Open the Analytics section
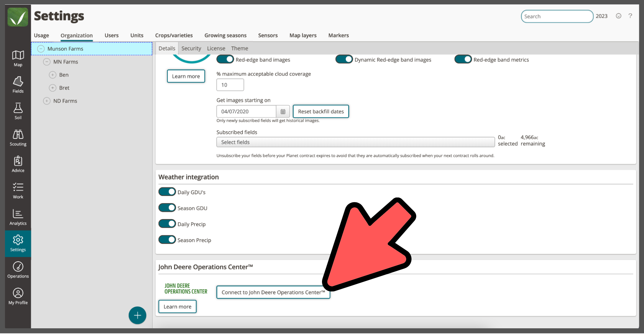The width and height of the screenshot is (644, 334). pyautogui.click(x=18, y=217)
